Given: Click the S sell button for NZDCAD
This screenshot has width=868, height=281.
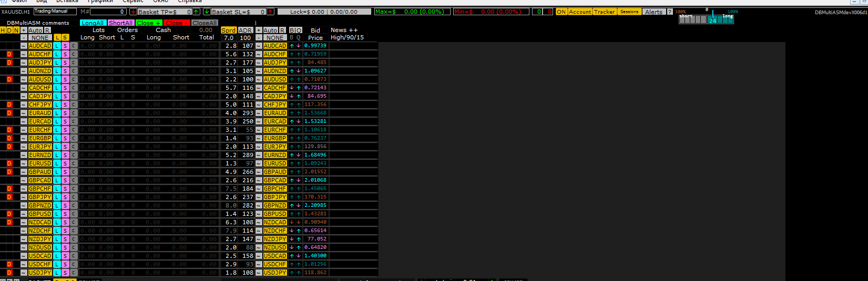Looking at the screenshot, I should [65, 222].
